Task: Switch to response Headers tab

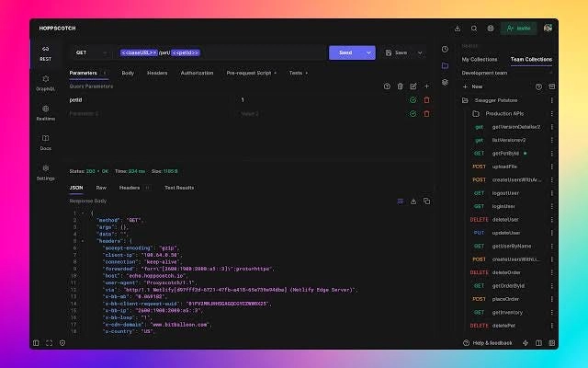Action: tap(130, 188)
